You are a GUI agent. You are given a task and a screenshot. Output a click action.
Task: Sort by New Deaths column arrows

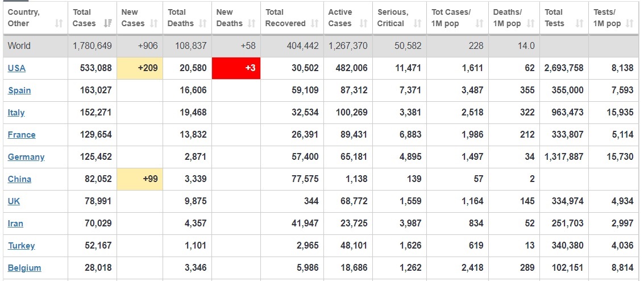pyautogui.click(x=252, y=23)
